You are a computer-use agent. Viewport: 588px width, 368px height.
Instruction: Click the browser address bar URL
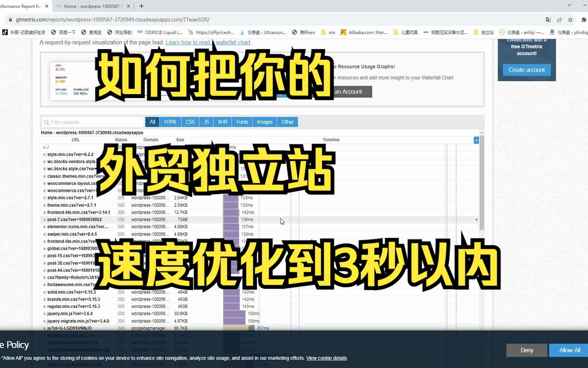112,20
